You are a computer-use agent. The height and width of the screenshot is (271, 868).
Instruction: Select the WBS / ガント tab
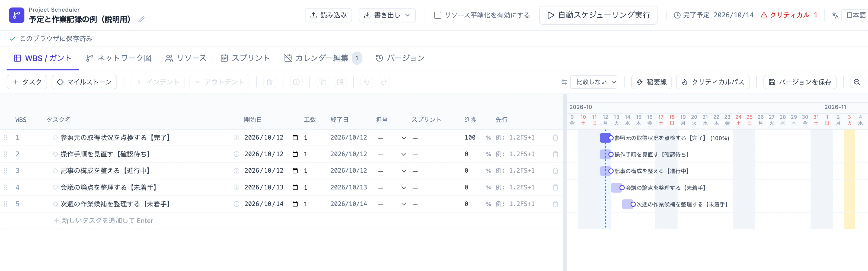click(43, 58)
